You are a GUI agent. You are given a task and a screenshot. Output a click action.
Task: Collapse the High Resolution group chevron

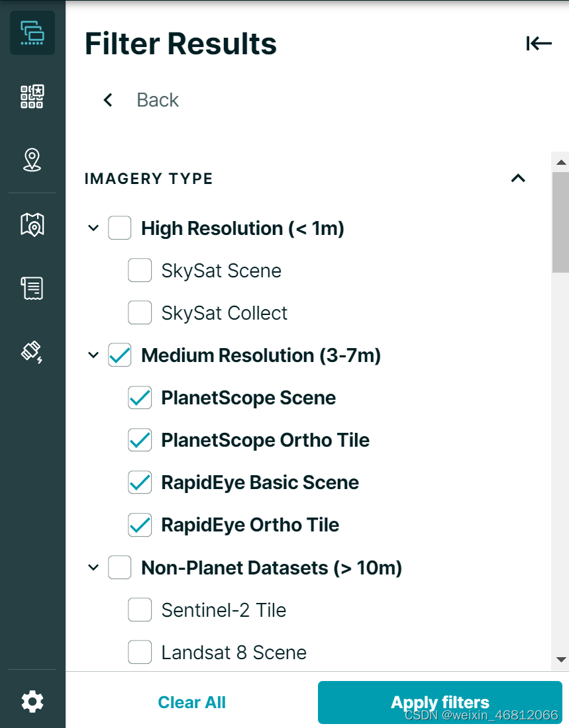(x=93, y=228)
